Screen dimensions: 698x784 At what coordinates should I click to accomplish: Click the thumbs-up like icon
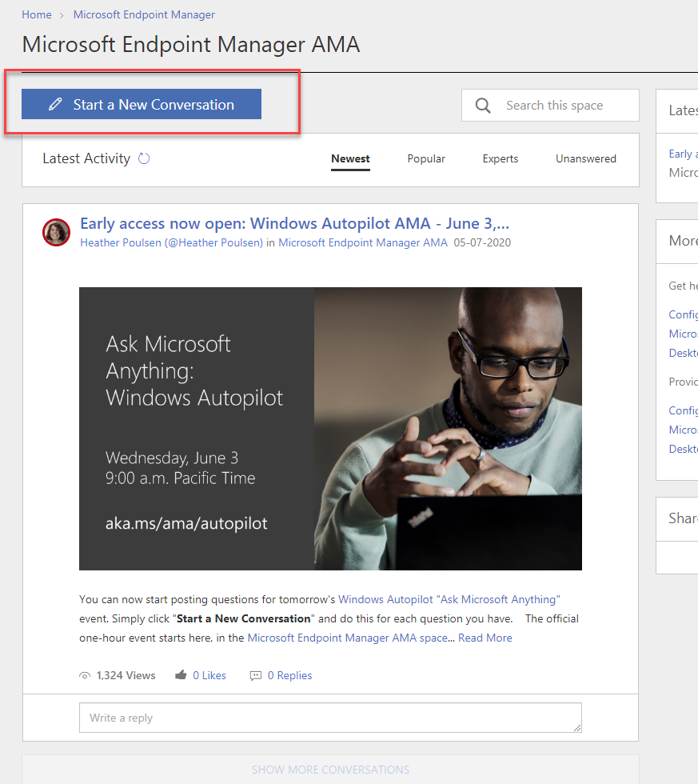tap(181, 675)
